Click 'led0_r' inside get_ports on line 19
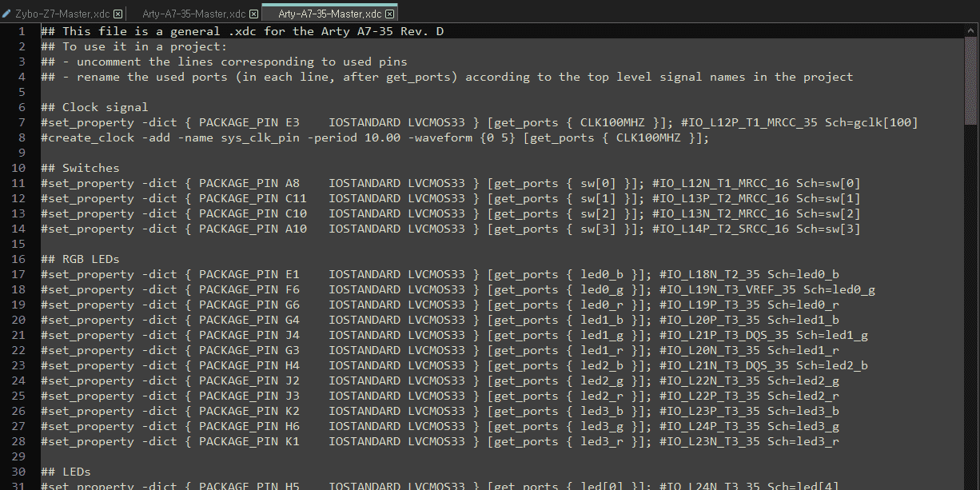 pyautogui.click(x=602, y=305)
